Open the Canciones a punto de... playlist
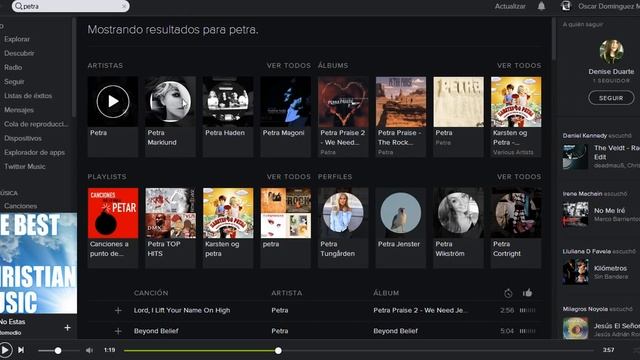This screenshot has width=640, height=360. (x=113, y=213)
